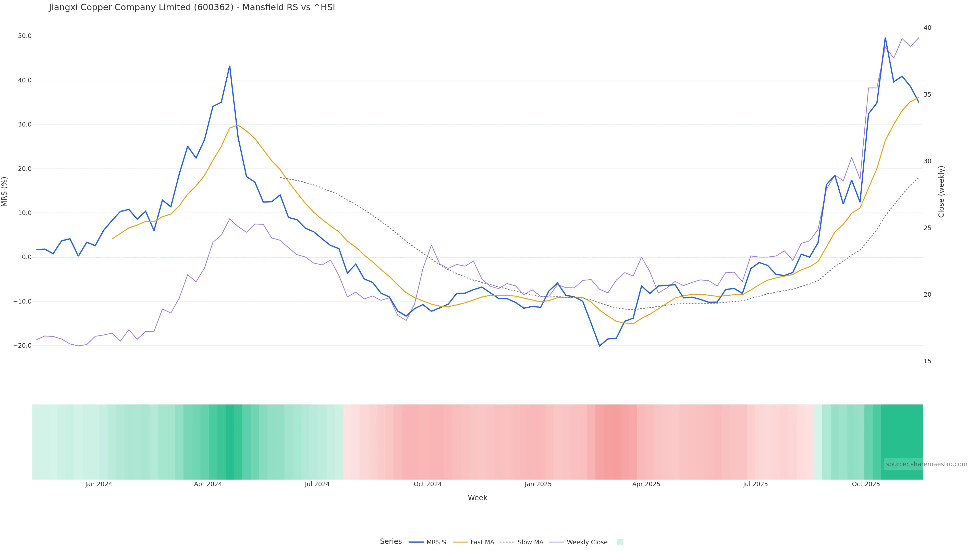Click the Close (weekly) axis title

[x=941, y=191]
